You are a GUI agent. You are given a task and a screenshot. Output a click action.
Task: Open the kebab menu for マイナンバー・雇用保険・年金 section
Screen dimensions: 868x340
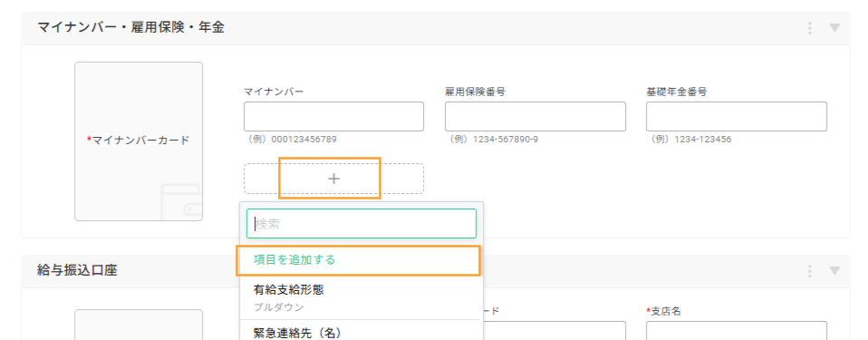coord(810,28)
